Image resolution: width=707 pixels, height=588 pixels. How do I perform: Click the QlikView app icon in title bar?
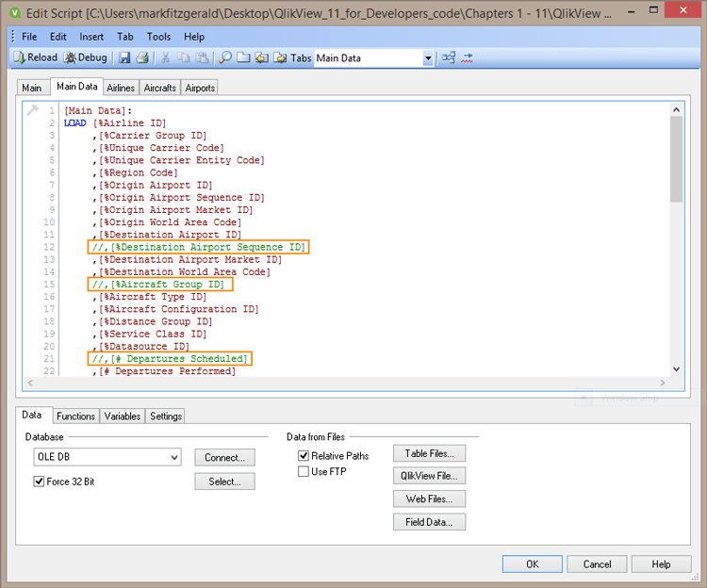point(15,12)
